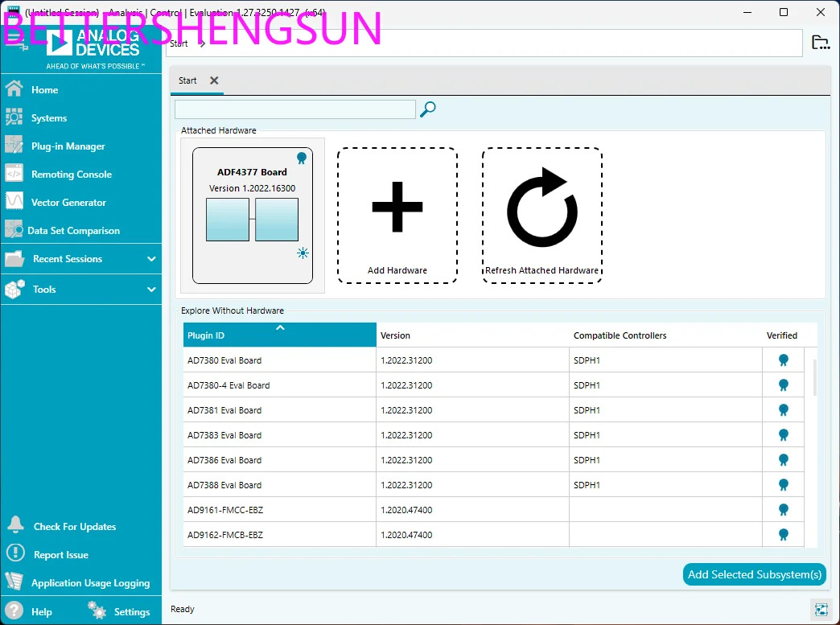Click verified badge for AD9161-FMCC-EBZ
Viewport: 840px width, 625px height.
click(783, 510)
